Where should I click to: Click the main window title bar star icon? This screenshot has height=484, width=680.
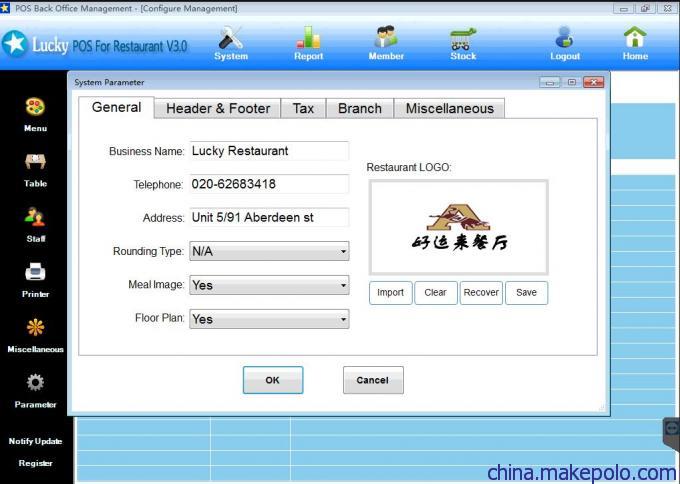(5, 8)
